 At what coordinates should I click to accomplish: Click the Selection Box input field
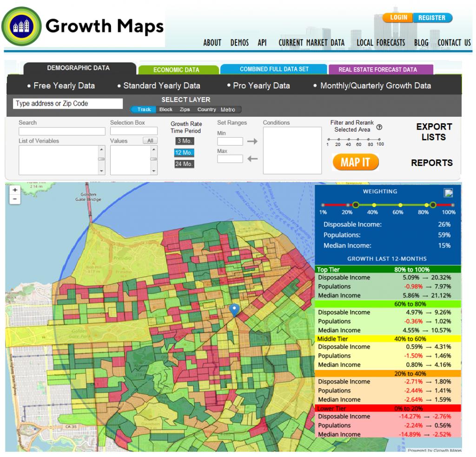point(134,131)
